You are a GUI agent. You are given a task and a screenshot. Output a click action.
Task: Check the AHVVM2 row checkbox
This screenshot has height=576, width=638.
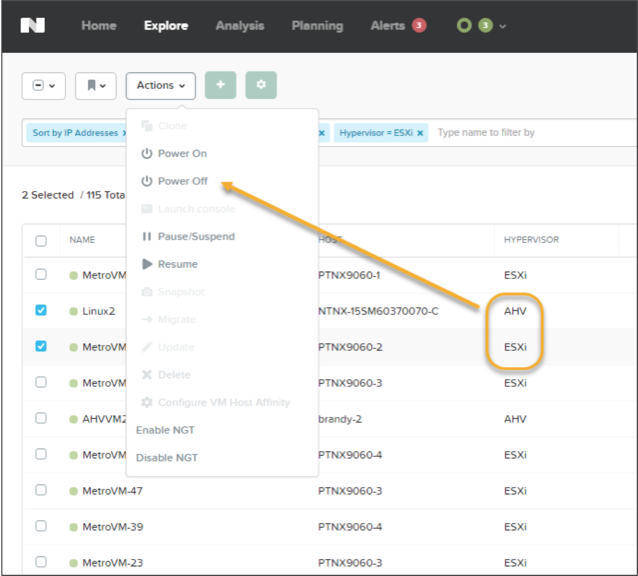click(x=41, y=418)
